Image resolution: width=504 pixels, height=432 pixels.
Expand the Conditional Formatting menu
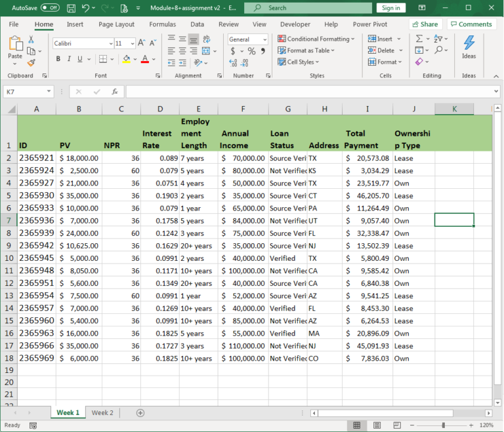point(316,39)
